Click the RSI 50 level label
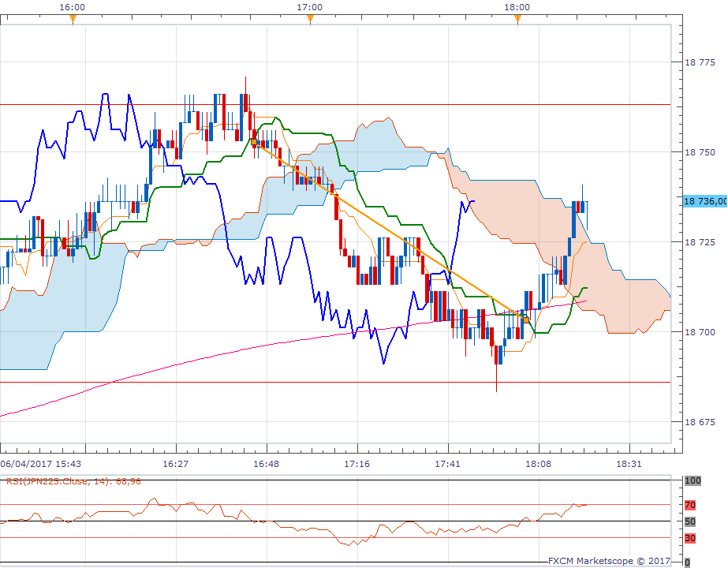This screenshot has height=568, width=728. click(x=690, y=521)
